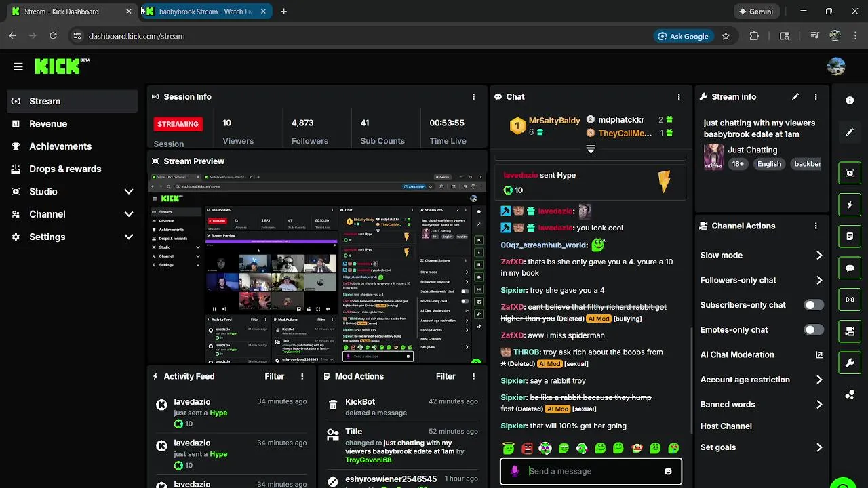
Task: Click the Ask Google button in address bar
Action: click(x=682, y=36)
